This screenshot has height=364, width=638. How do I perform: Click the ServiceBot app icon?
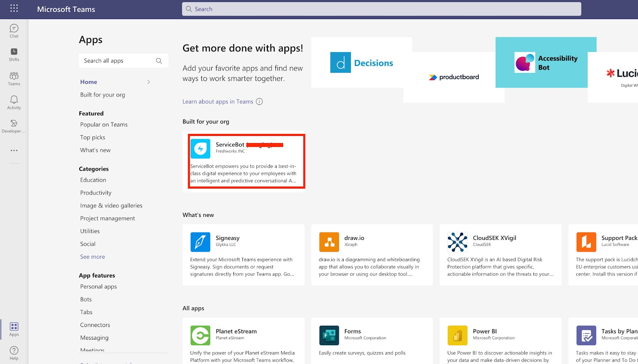pyautogui.click(x=200, y=149)
